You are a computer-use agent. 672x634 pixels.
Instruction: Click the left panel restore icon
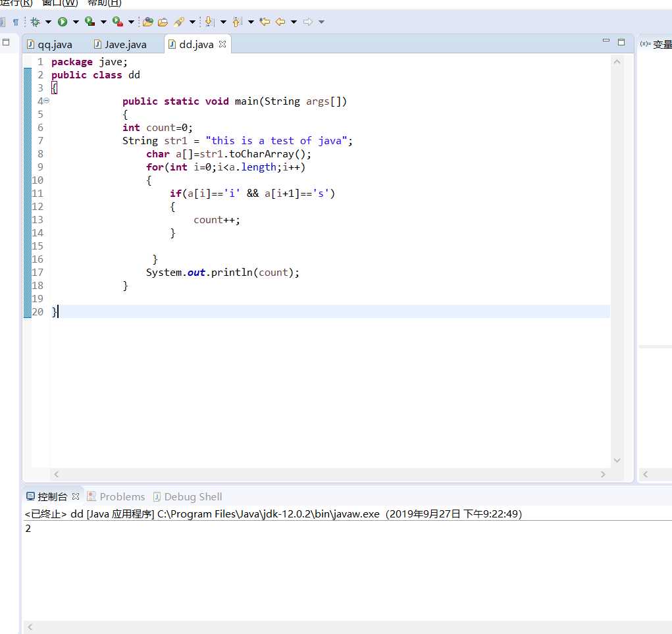(x=6, y=42)
